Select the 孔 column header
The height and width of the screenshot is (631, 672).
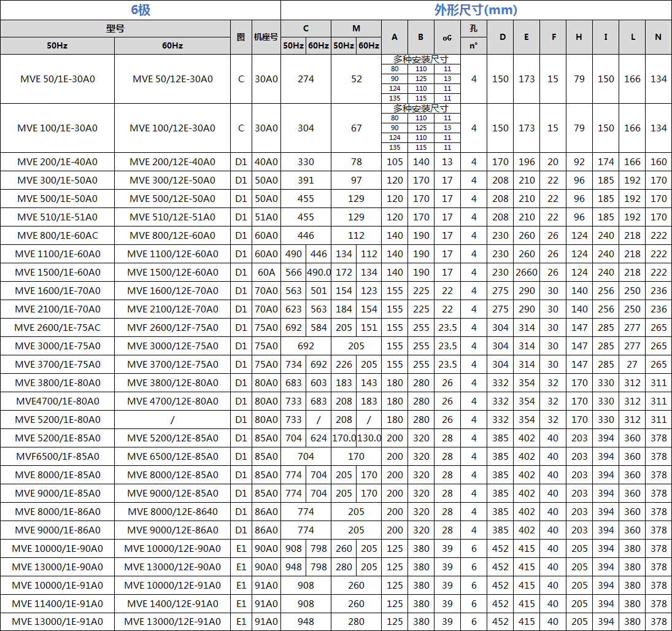473,28
